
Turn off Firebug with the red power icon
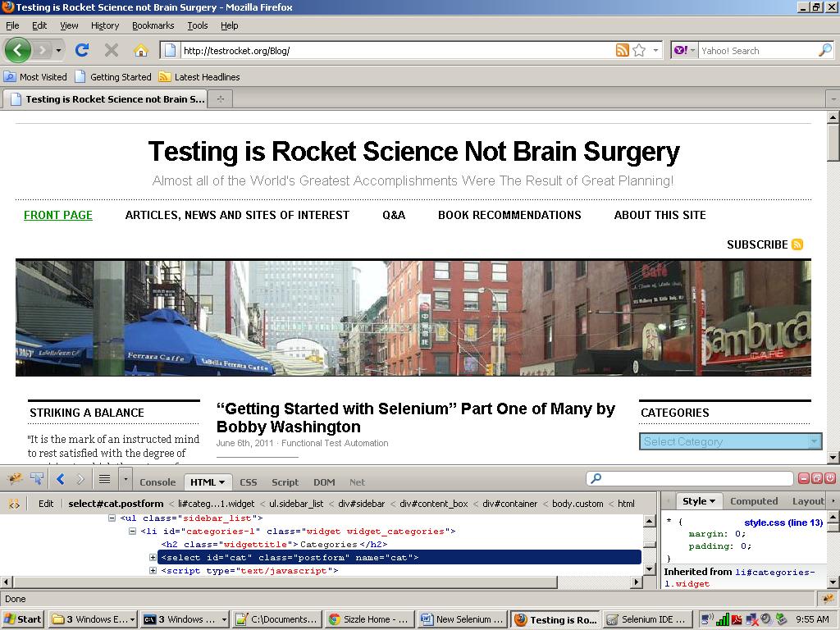coord(830,478)
